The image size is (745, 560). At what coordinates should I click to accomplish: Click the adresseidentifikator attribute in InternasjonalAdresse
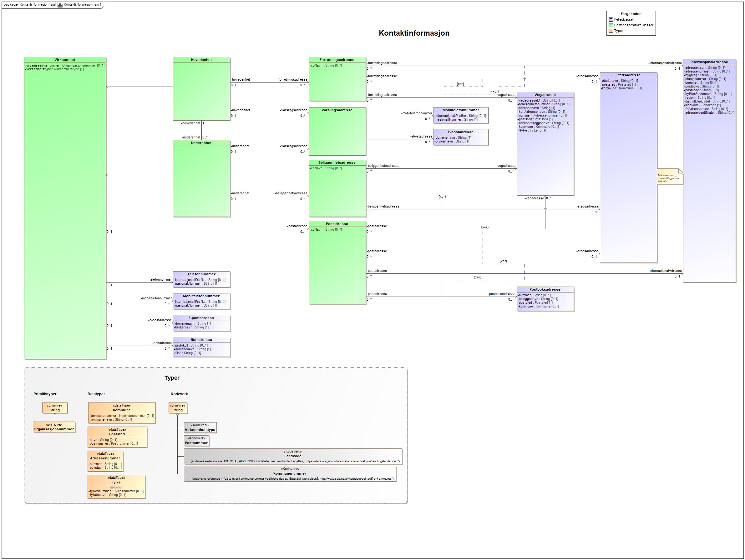coord(709,113)
